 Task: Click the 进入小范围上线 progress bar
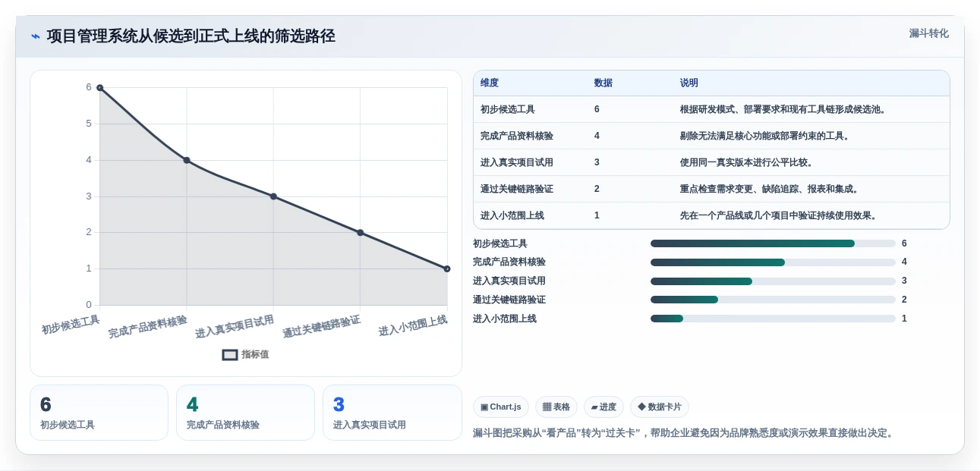pyautogui.click(x=773, y=319)
